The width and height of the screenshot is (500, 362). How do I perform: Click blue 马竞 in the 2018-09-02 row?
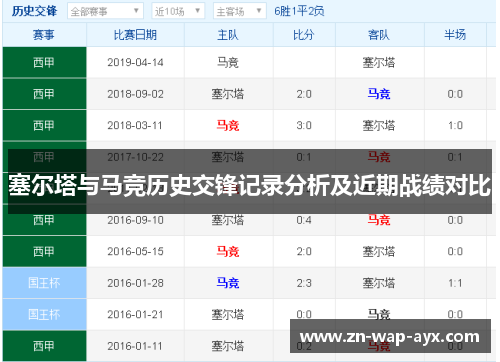coord(379,94)
